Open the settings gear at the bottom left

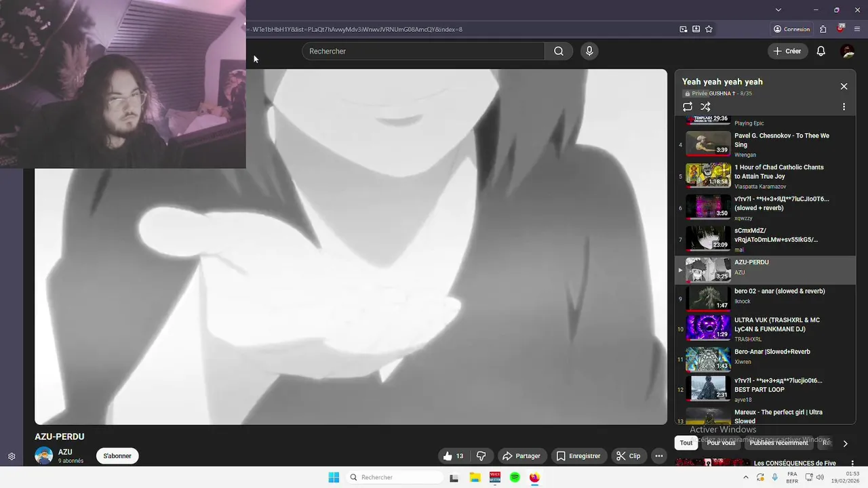tap(12, 456)
